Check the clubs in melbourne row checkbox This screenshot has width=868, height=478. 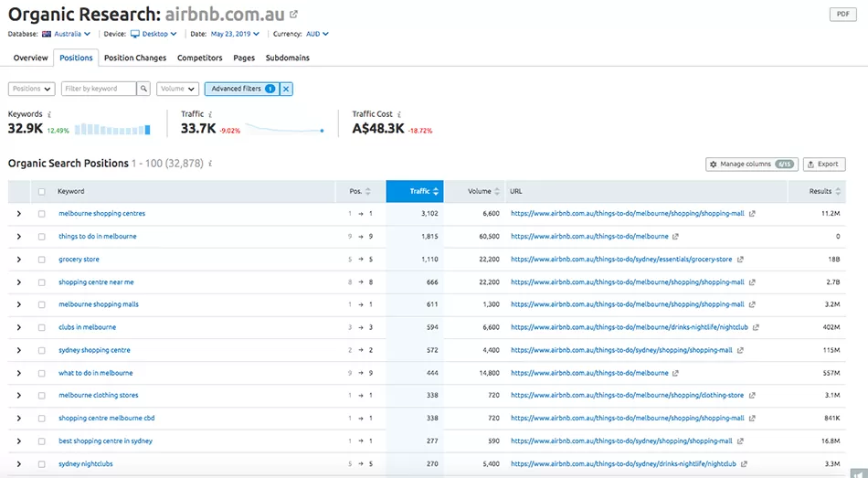tap(41, 328)
